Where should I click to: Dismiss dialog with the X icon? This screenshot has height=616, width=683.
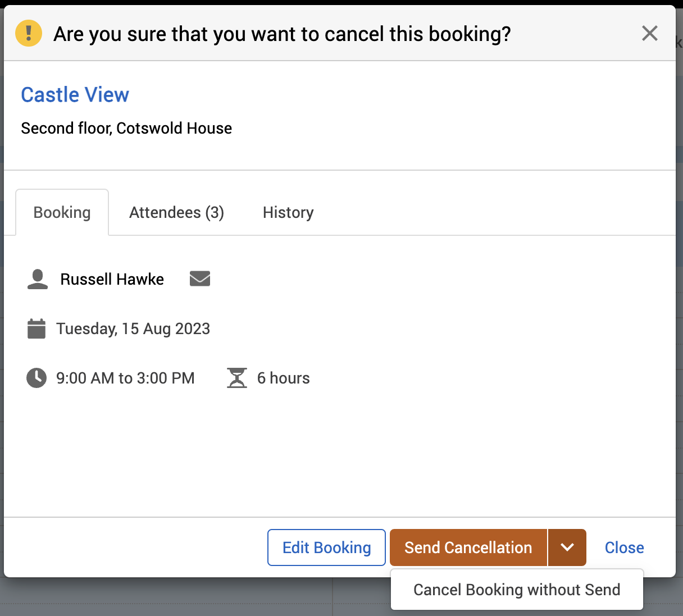[649, 34]
